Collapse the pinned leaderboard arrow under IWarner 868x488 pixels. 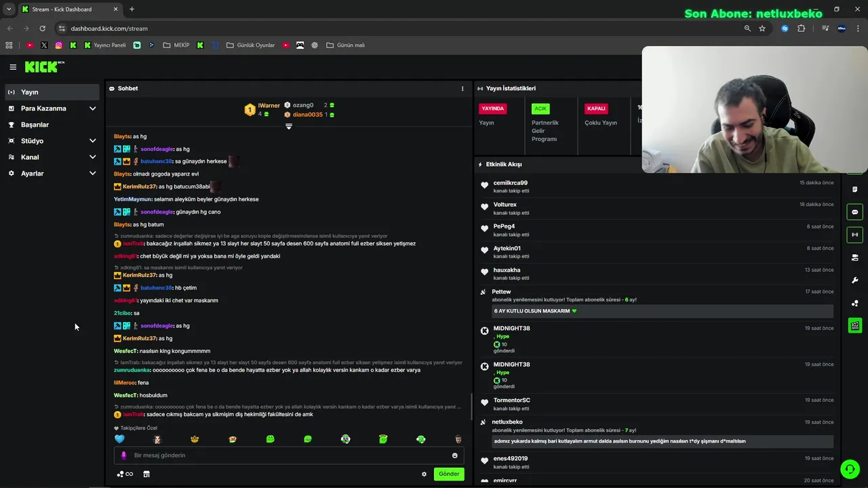pos(289,126)
